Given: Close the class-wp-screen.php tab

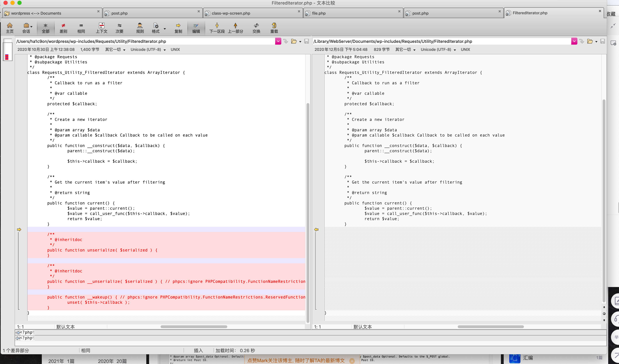Looking at the screenshot, I should pyautogui.click(x=299, y=11).
